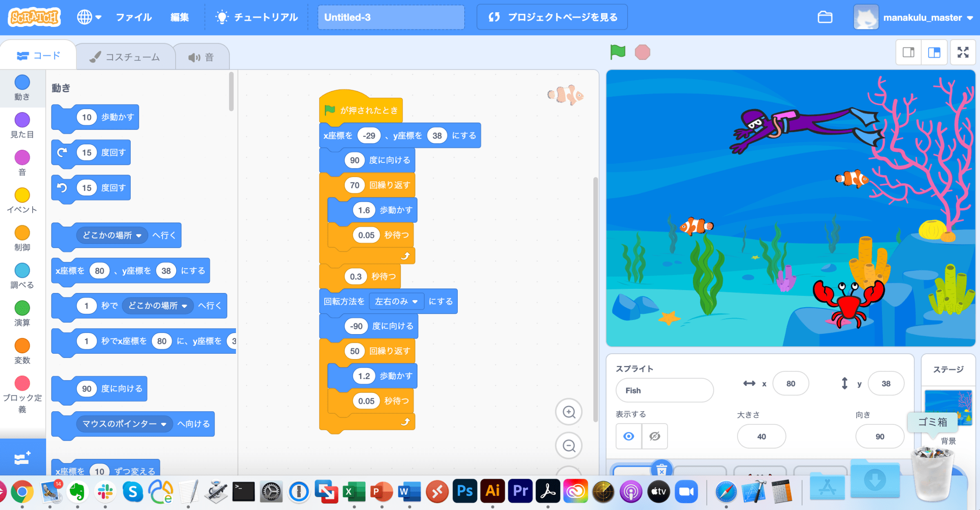980x510 pixels.
Task: Open the ファイル menu
Action: 134,17
